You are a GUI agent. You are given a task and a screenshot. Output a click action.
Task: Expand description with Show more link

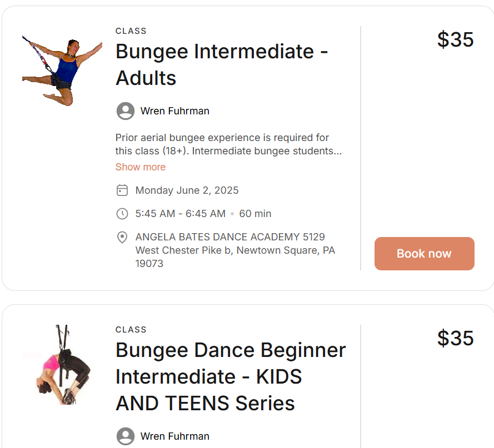(x=141, y=167)
